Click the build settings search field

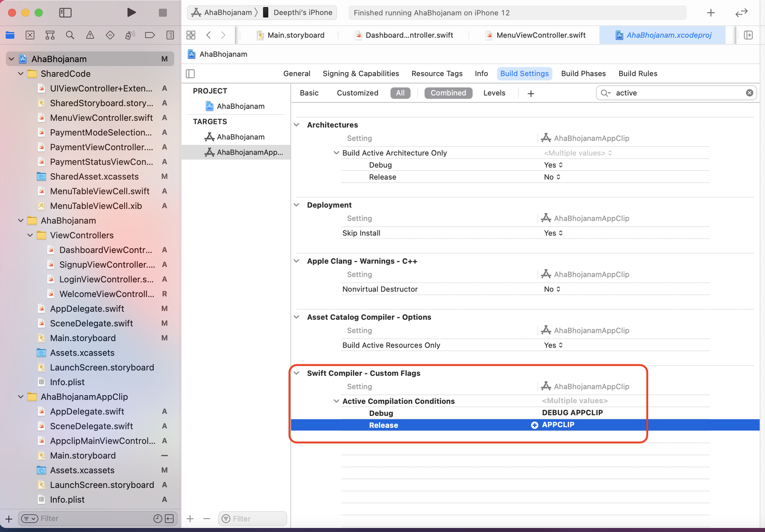click(x=676, y=93)
